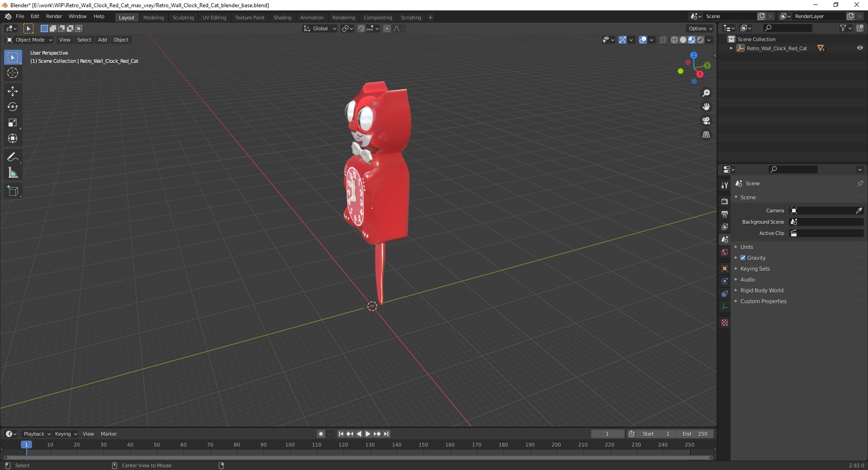The image size is (868, 470).
Task: Choose the Measure ruler tool
Action: [x=13, y=173]
